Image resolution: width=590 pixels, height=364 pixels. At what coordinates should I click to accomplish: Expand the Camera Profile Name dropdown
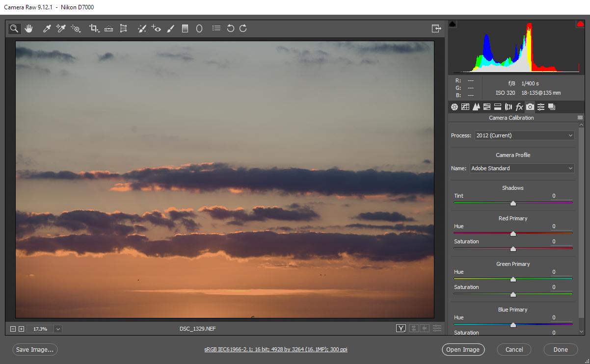coord(522,168)
